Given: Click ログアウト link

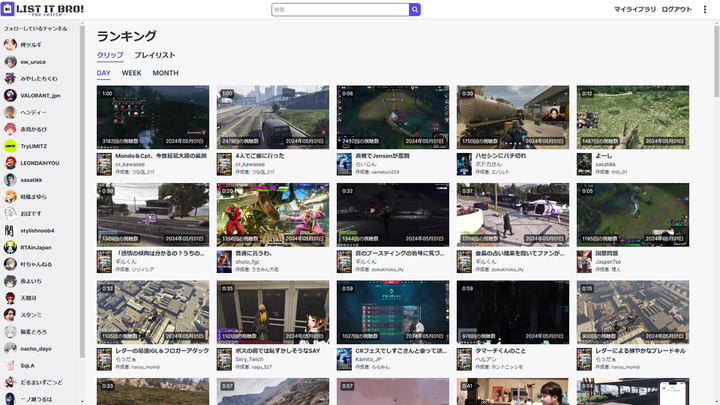Looking at the screenshot, I should [676, 10].
